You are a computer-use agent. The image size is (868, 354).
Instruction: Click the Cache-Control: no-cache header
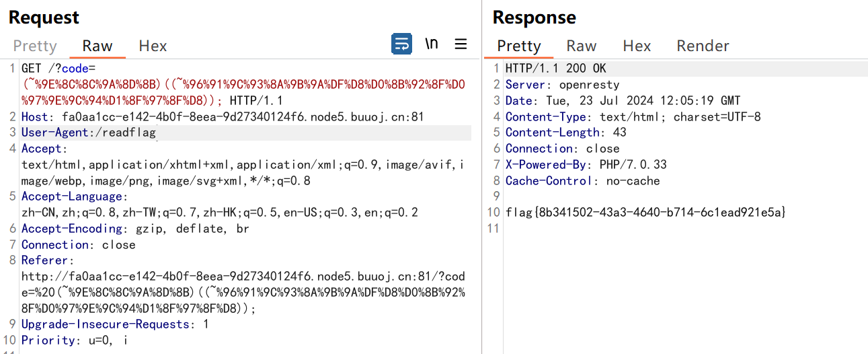(583, 181)
